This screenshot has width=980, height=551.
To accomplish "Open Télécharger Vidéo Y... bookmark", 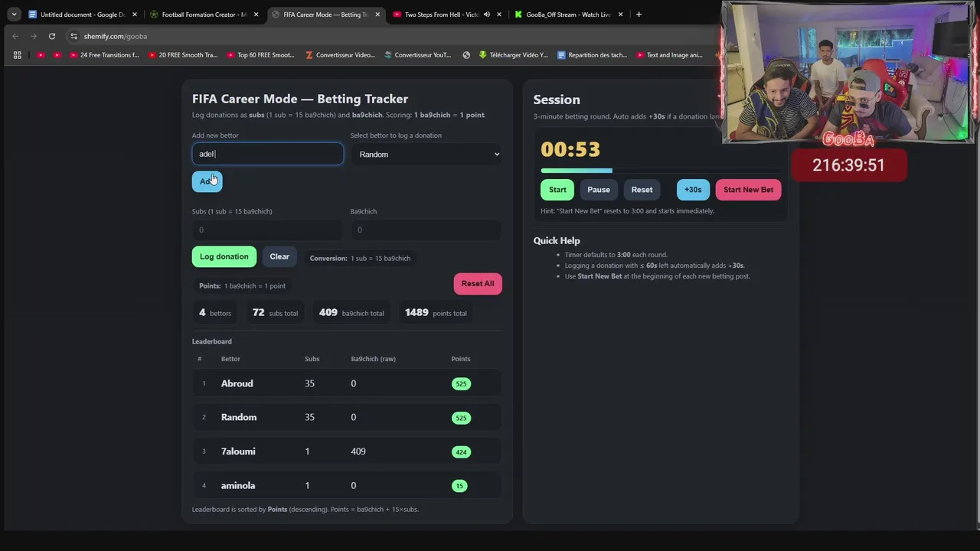I will (x=514, y=55).
